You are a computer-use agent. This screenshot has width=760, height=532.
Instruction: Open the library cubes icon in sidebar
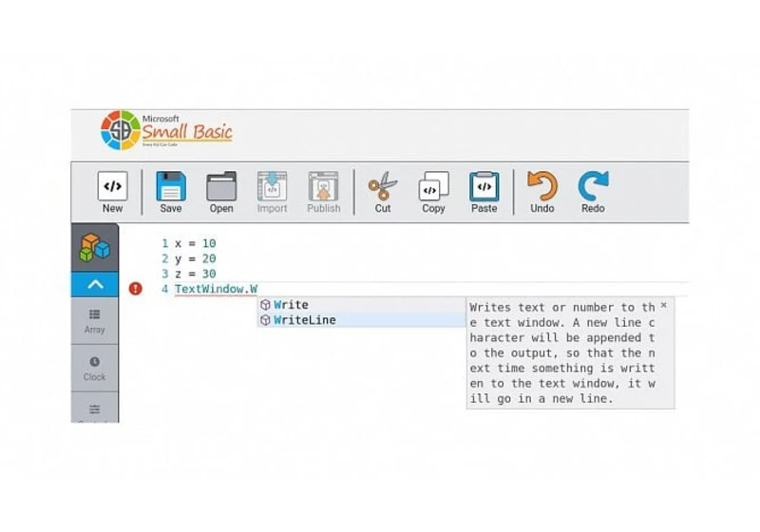94,247
